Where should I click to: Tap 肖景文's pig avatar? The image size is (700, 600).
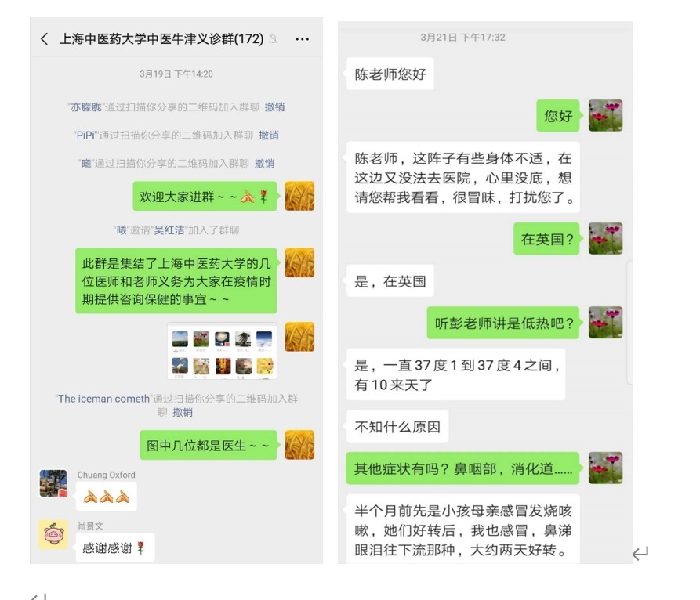[53, 534]
